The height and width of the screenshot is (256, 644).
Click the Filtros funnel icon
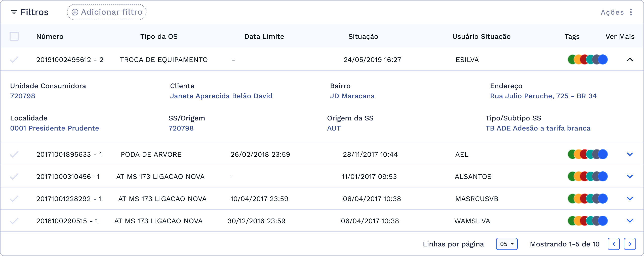click(x=14, y=12)
